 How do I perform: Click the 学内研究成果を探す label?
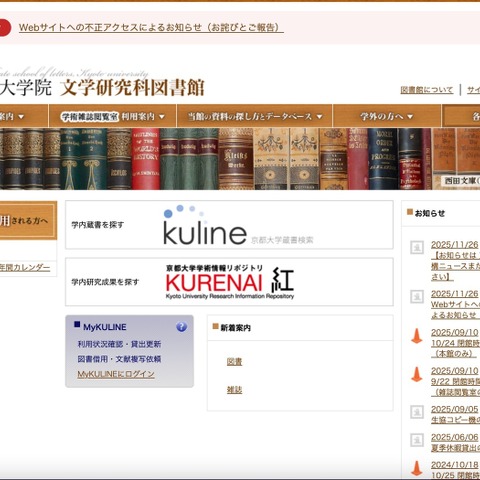(105, 282)
